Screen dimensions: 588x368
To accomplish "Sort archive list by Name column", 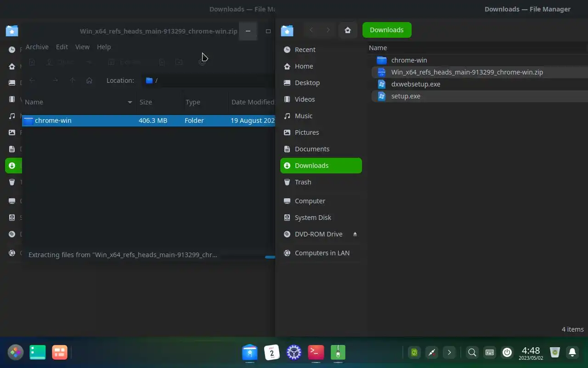I will (x=79, y=102).
